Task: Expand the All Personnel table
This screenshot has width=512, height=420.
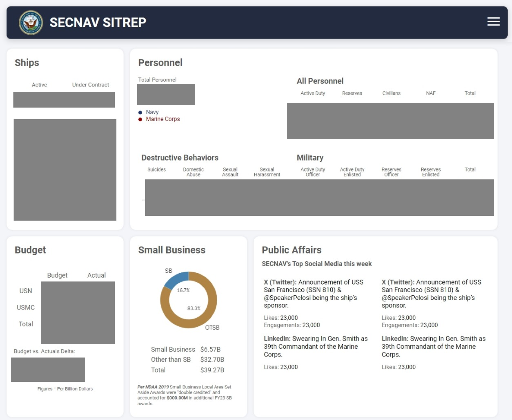Action: 320,81
